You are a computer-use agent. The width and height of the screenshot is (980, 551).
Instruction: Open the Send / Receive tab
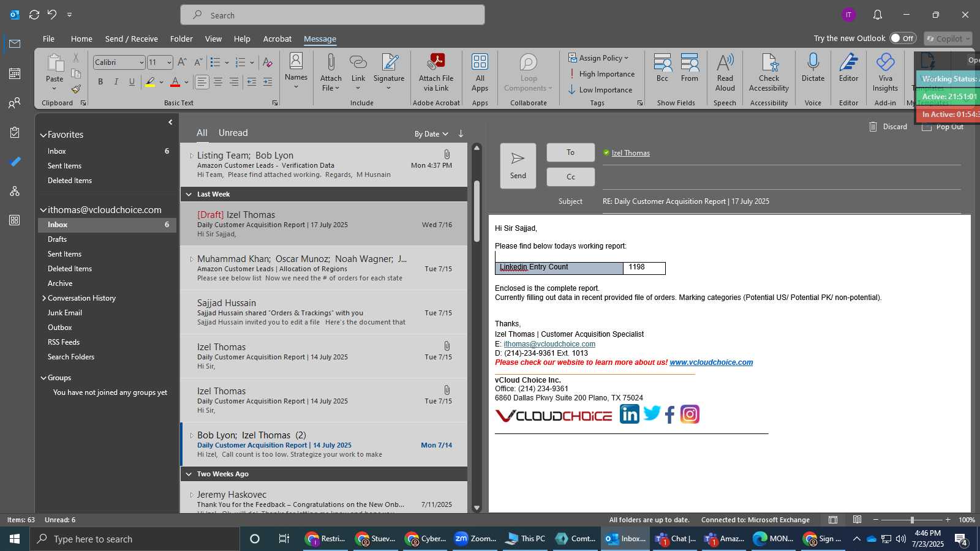click(x=132, y=39)
